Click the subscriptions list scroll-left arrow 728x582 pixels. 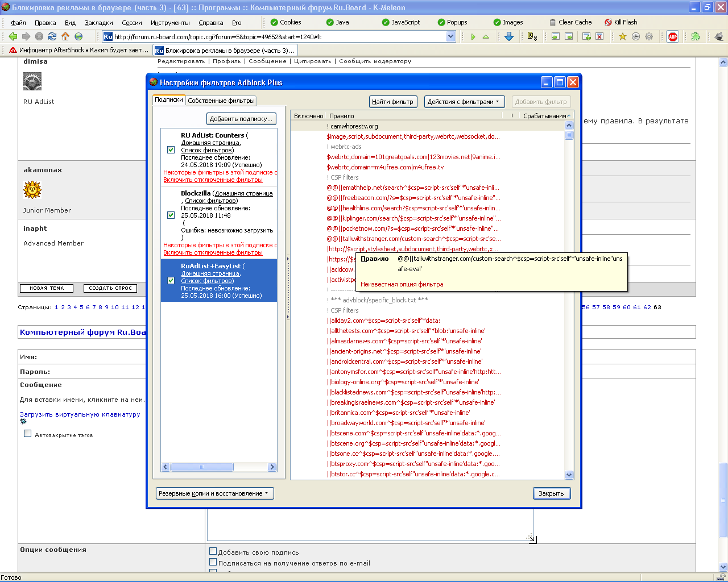(166, 467)
